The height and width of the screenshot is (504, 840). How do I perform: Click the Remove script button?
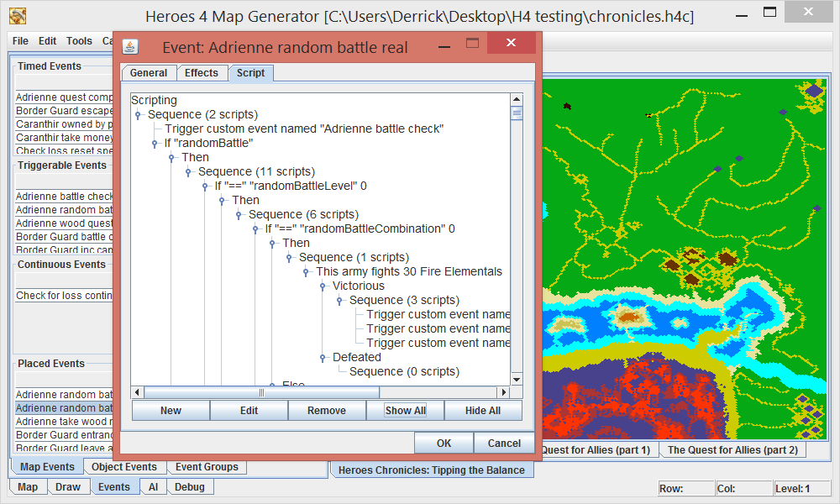pyautogui.click(x=327, y=411)
